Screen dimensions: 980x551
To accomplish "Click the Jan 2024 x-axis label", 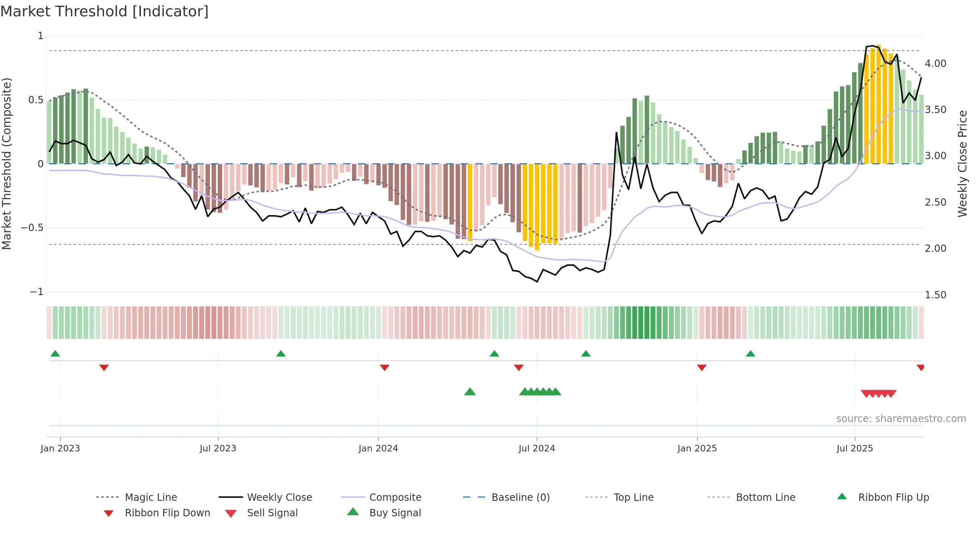I will point(379,448).
